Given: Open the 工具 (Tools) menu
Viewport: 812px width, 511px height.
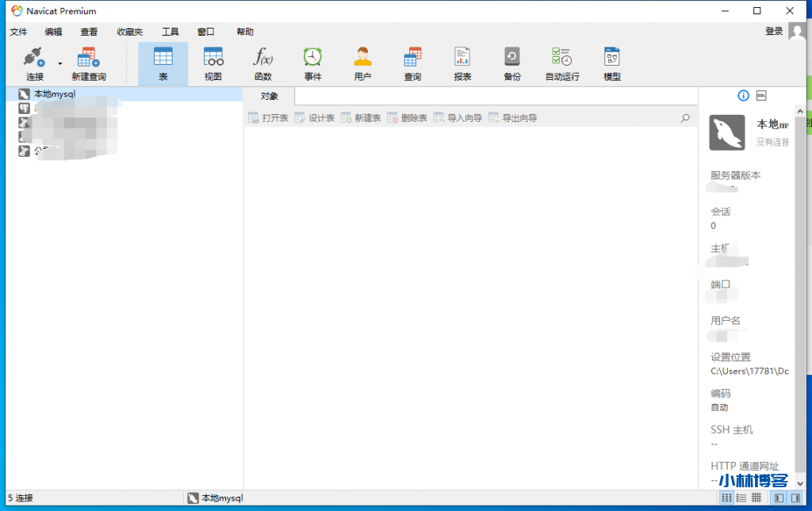Looking at the screenshot, I should 170,32.
